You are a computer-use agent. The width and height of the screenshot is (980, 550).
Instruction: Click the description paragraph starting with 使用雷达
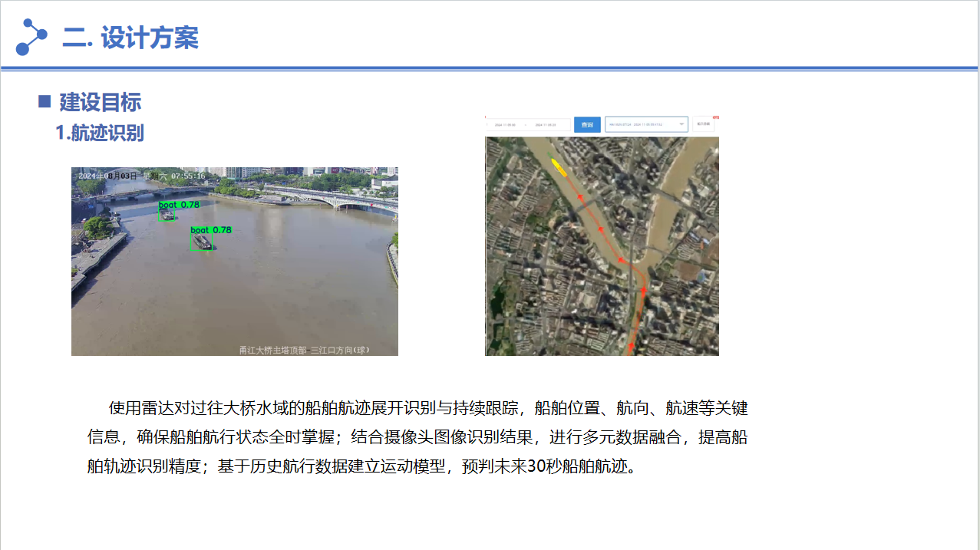[417, 436]
